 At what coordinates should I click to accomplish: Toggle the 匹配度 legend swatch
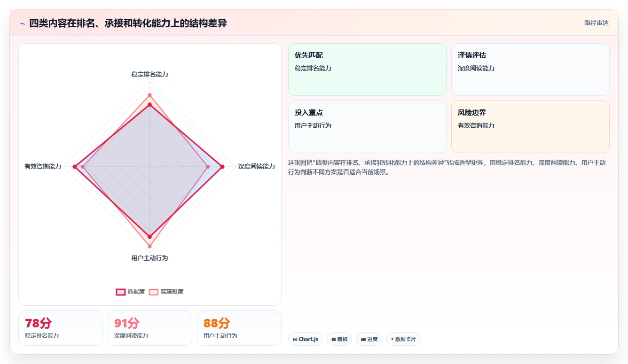coord(121,292)
